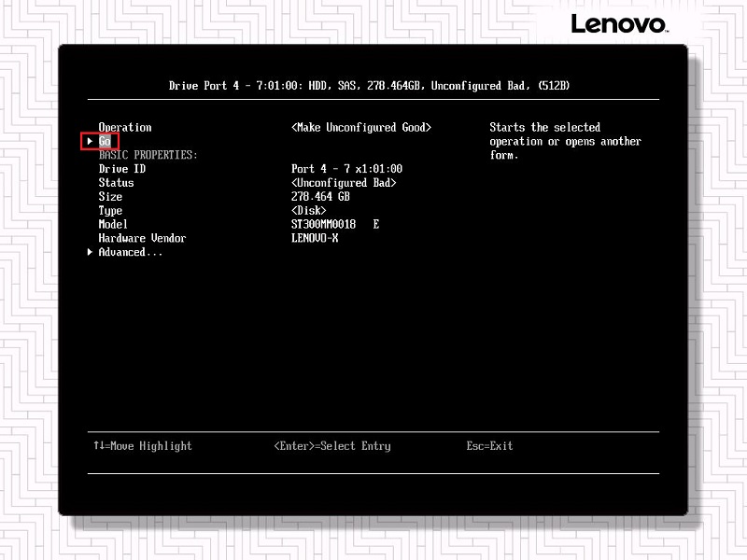This screenshot has width=747, height=560.
Task: Select the Size property label
Action: pyautogui.click(x=110, y=197)
